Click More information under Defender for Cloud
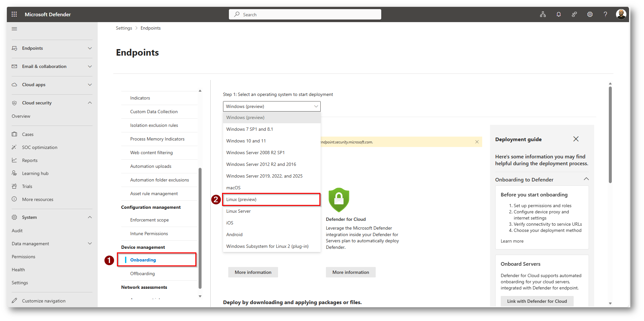Viewport: 644px width, 321px height. tap(351, 272)
